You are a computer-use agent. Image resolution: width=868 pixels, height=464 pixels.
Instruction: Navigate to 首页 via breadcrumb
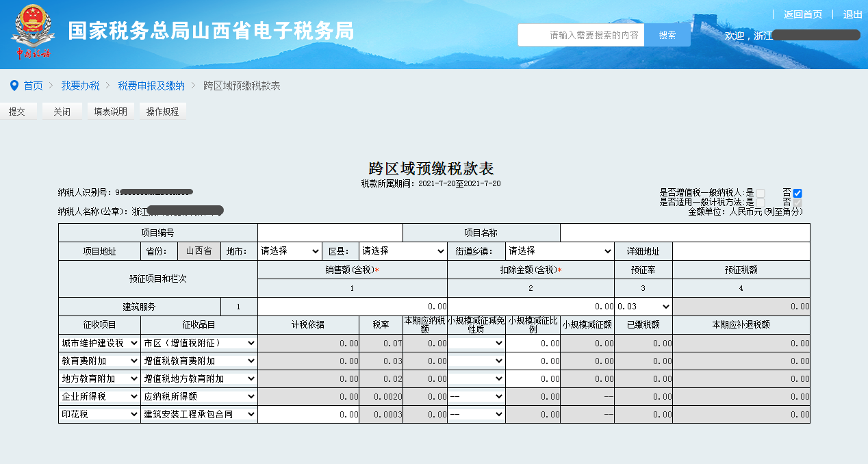pyautogui.click(x=34, y=86)
